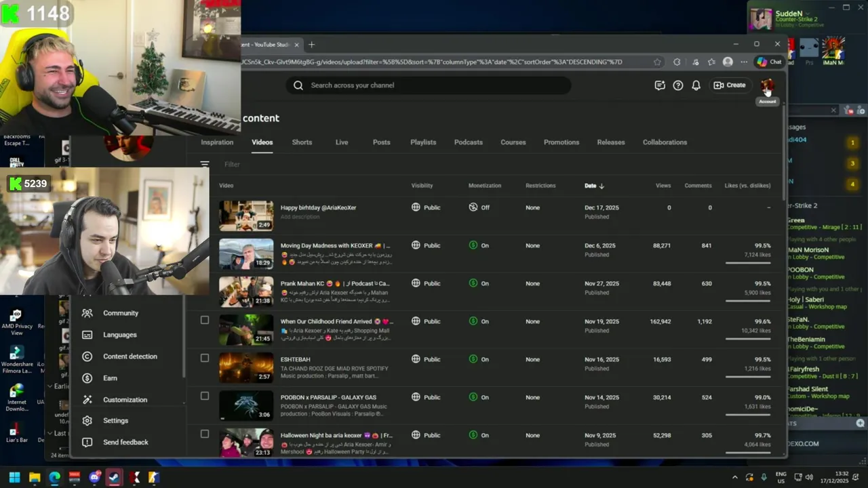Image resolution: width=868 pixels, height=488 pixels.
Task: Switch to the Playlists tab
Action: point(423,142)
